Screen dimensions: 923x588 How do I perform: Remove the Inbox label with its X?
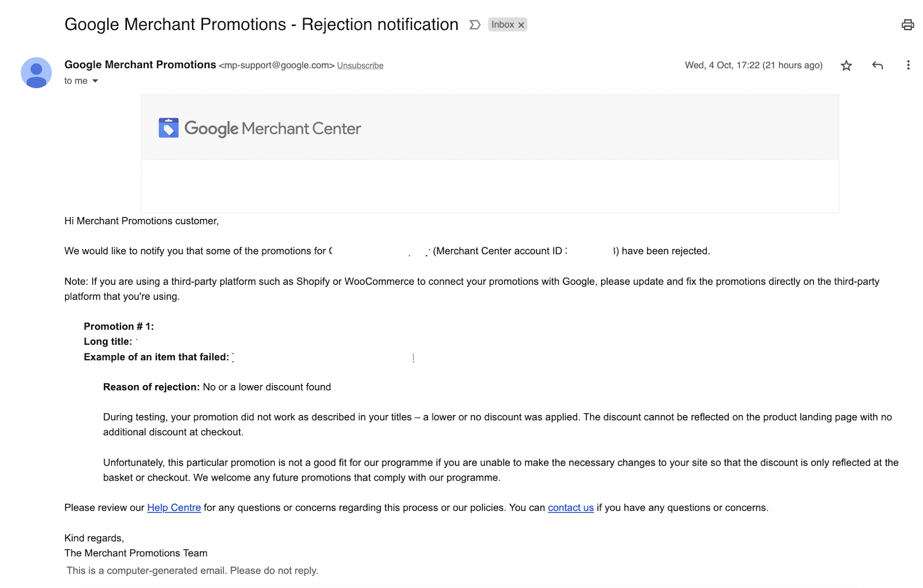(521, 25)
